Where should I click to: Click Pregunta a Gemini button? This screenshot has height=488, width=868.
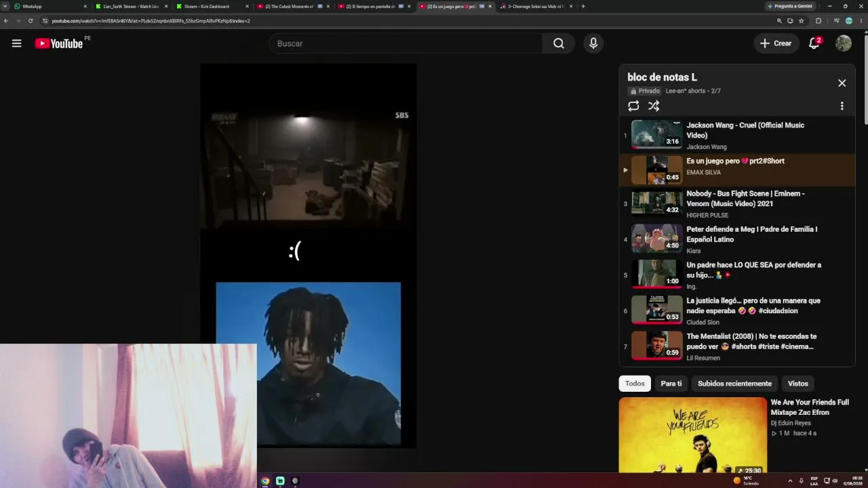point(790,6)
